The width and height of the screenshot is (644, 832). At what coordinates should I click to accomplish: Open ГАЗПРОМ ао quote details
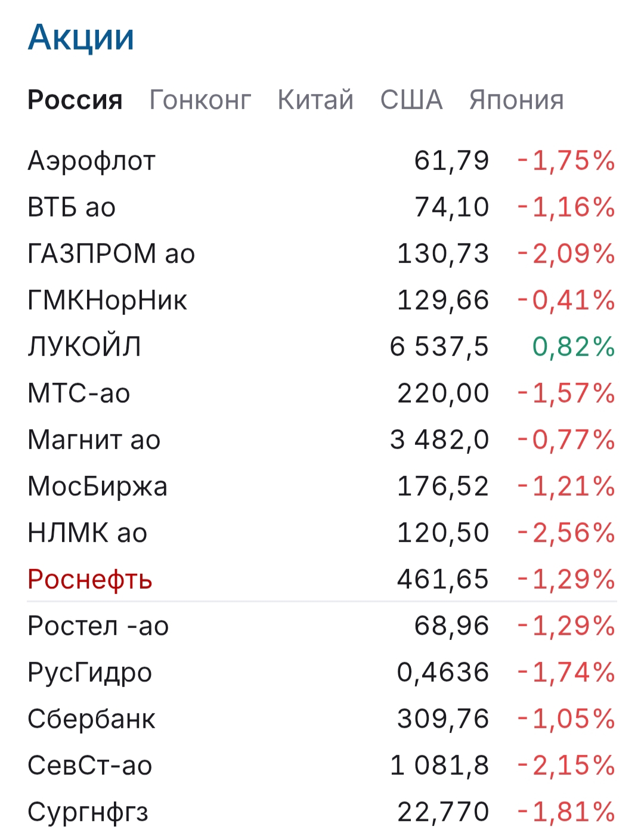[x=112, y=254]
